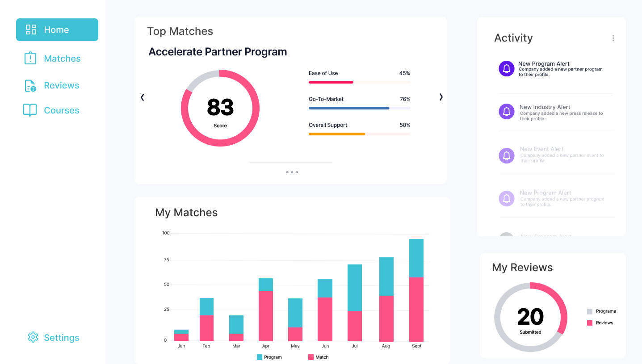
Task: Open the Settings link in sidebar
Action: point(61,338)
